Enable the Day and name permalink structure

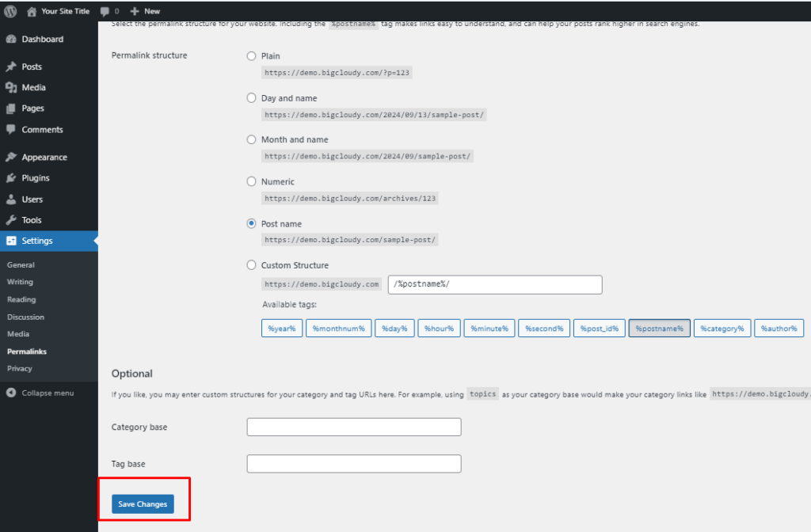click(251, 97)
